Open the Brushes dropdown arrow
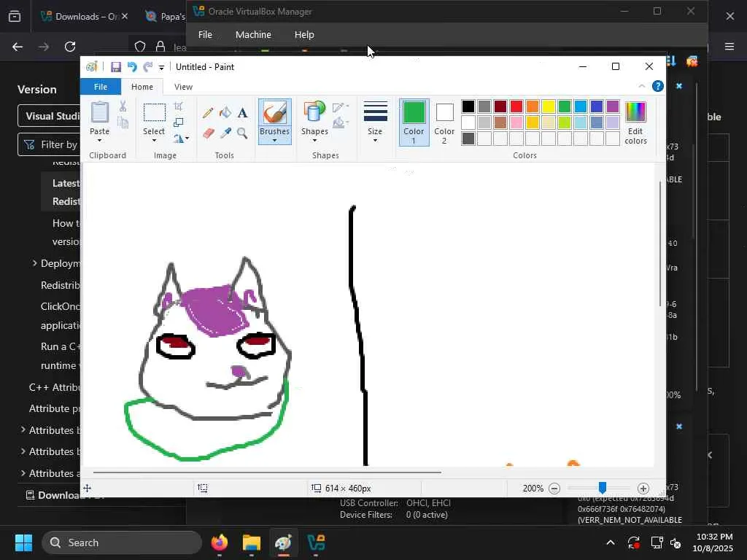 click(274, 141)
